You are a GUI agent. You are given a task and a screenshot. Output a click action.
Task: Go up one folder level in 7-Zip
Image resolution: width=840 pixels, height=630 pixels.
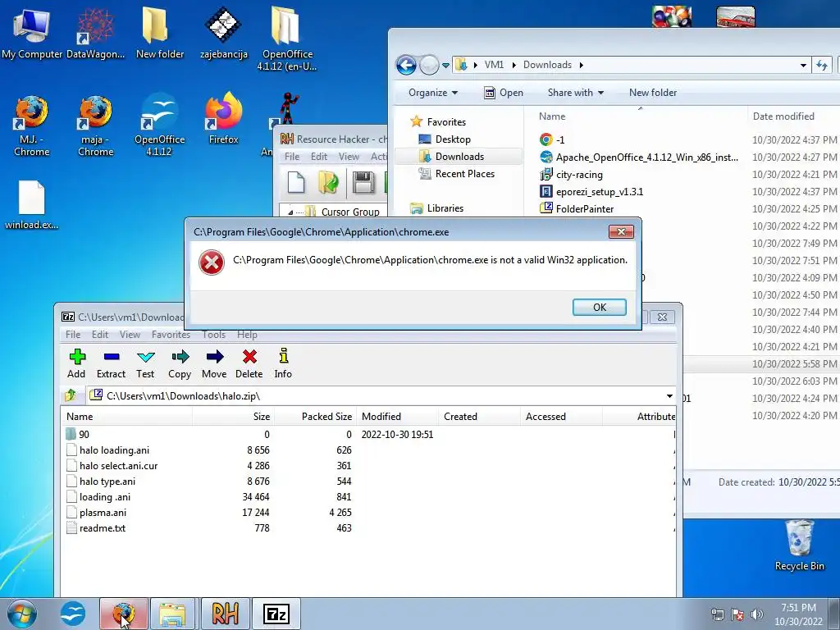click(x=71, y=396)
